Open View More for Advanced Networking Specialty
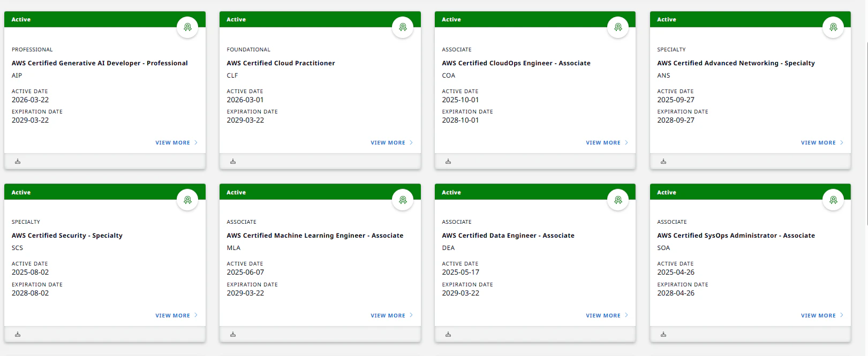The width and height of the screenshot is (868, 356). click(822, 143)
